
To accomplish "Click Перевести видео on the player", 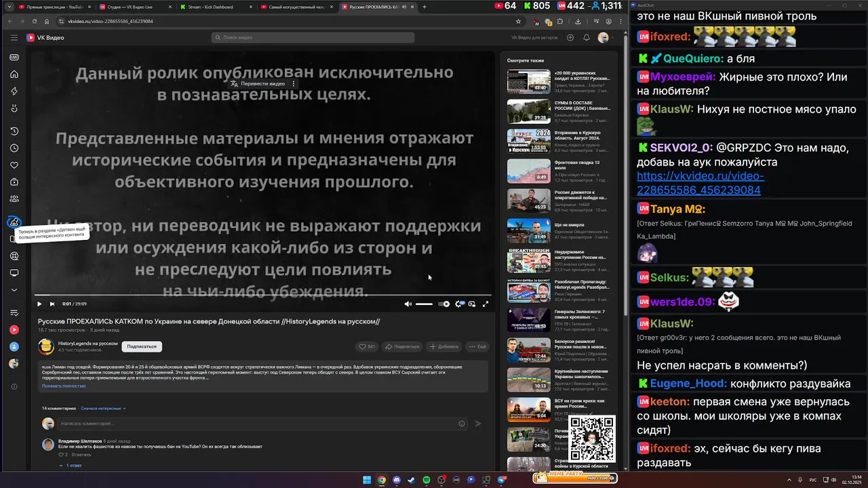I will [258, 83].
